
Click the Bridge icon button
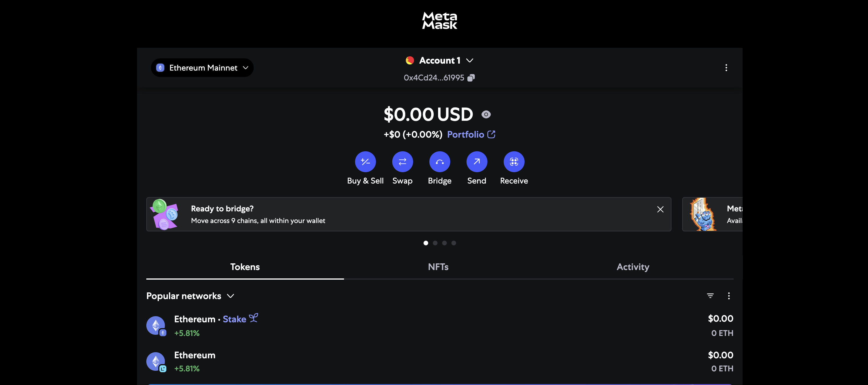[x=440, y=162]
